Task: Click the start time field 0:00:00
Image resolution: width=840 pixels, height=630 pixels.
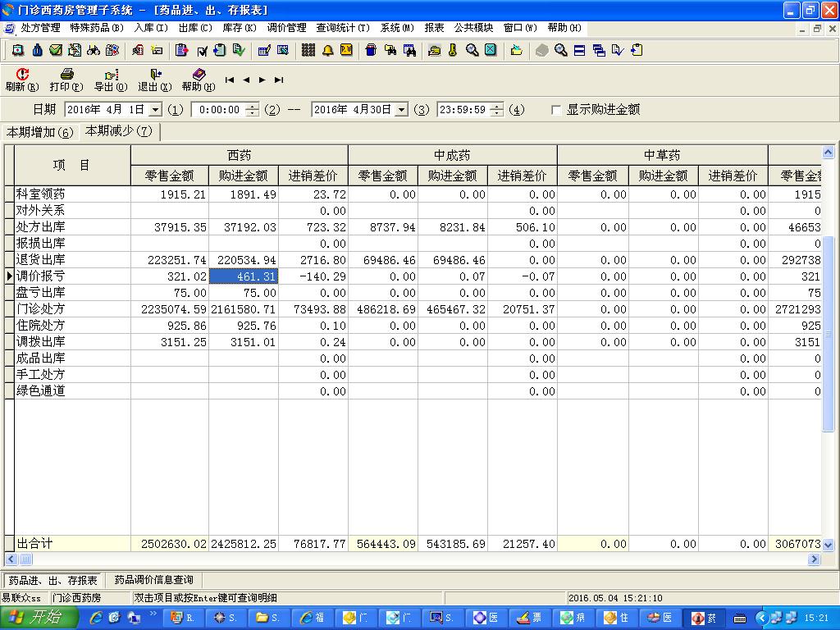Action: click(219, 110)
